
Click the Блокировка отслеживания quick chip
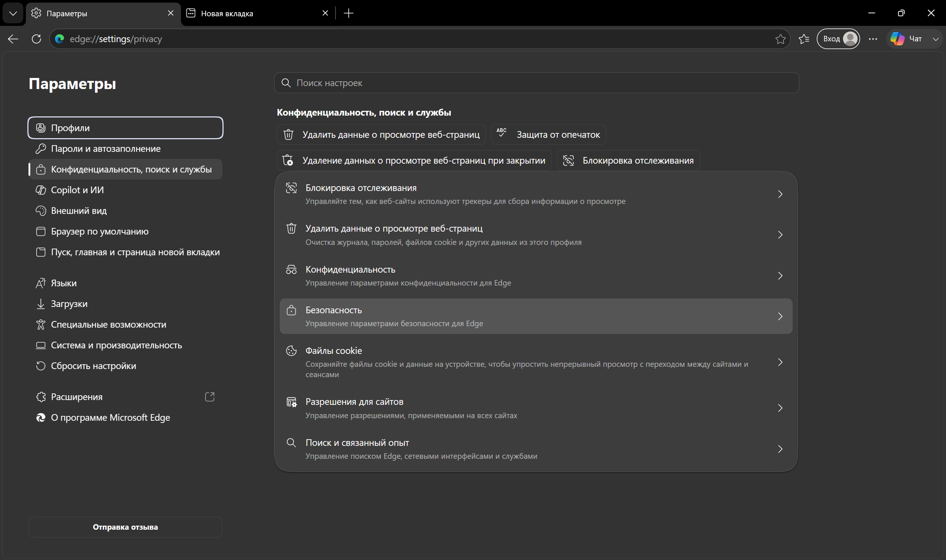628,160
